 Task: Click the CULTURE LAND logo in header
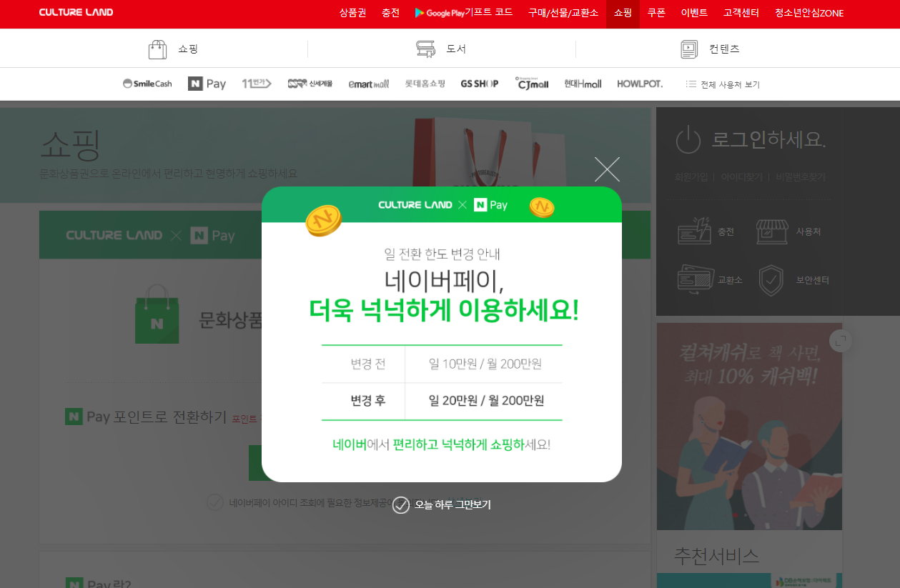76,12
